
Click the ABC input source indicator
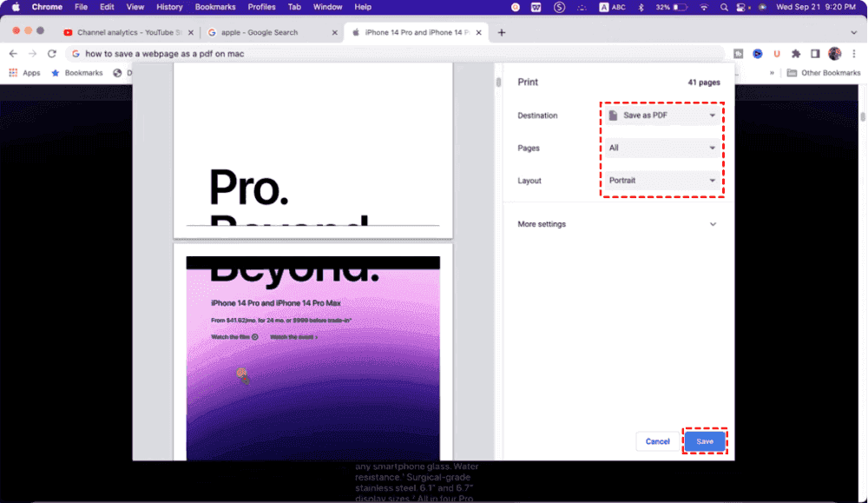point(612,7)
